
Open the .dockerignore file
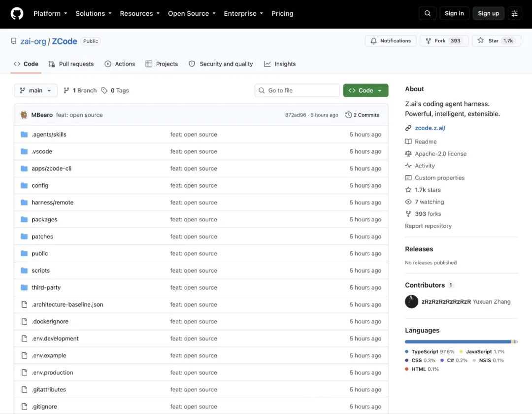(x=50, y=321)
